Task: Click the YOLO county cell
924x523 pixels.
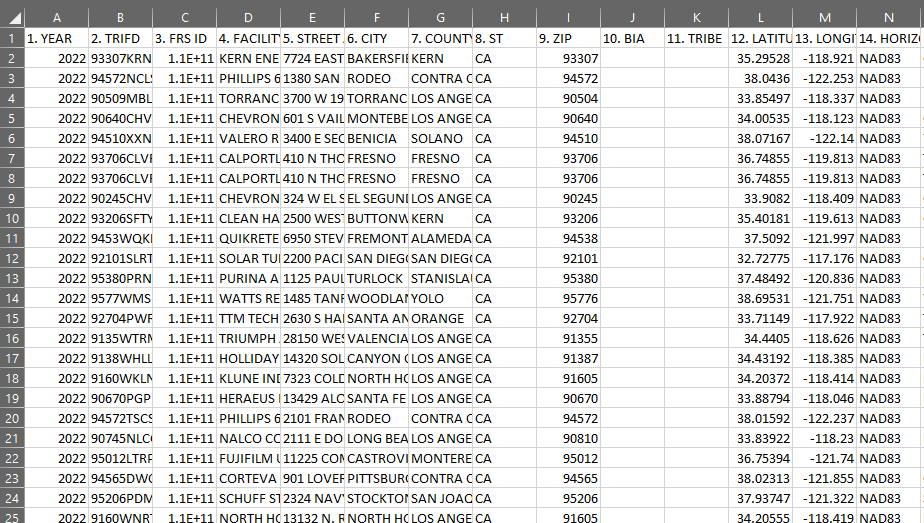Action: click(x=440, y=298)
